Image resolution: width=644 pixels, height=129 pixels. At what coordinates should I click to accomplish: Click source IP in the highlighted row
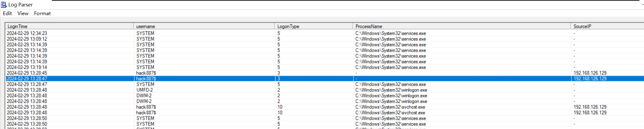pos(590,79)
